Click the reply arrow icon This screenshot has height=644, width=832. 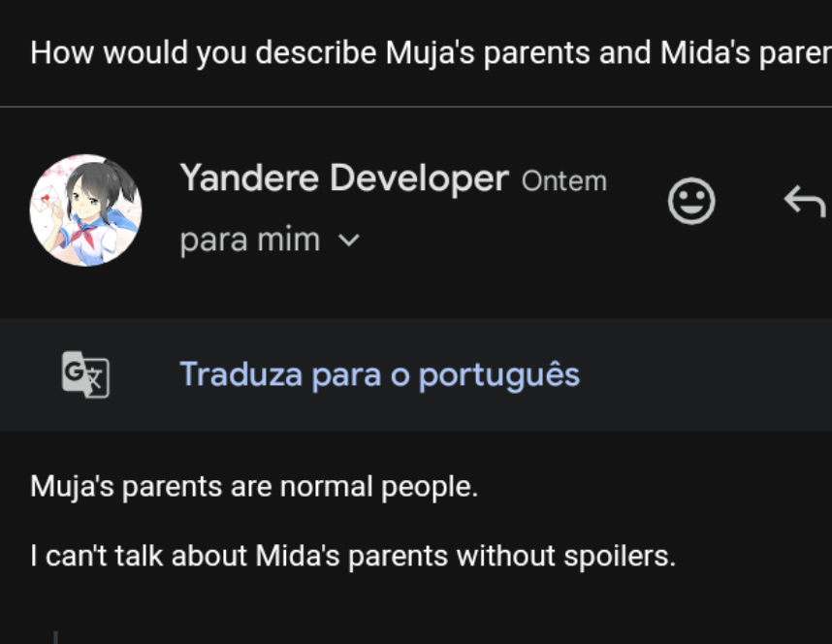[x=804, y=202]
